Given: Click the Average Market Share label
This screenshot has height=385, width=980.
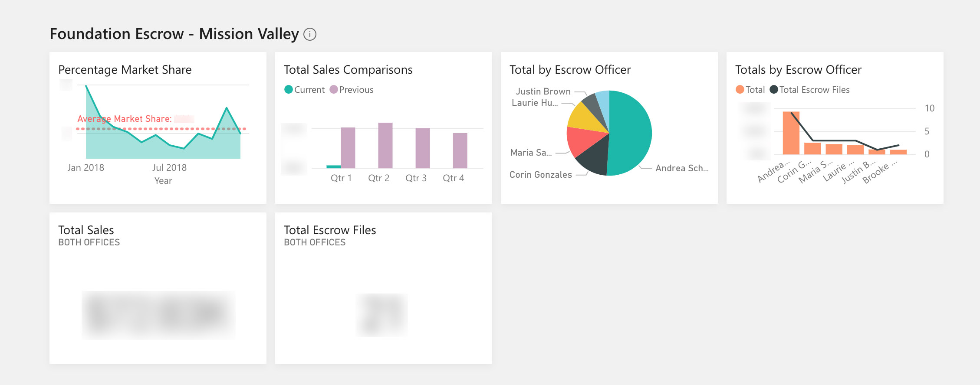Looking at the screenshot, I should tap(125, 119).
